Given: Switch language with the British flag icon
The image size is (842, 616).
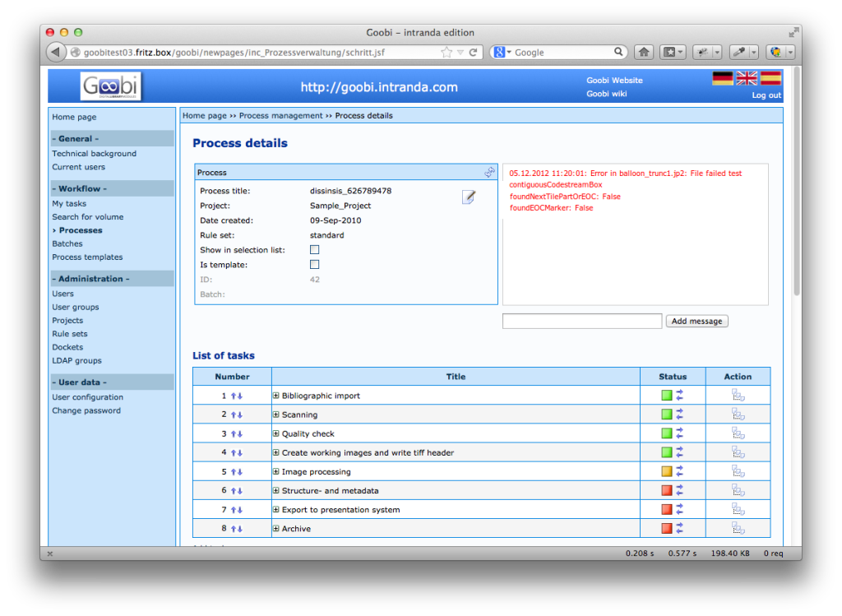Looking at the screenshot, I should (747, 78).
